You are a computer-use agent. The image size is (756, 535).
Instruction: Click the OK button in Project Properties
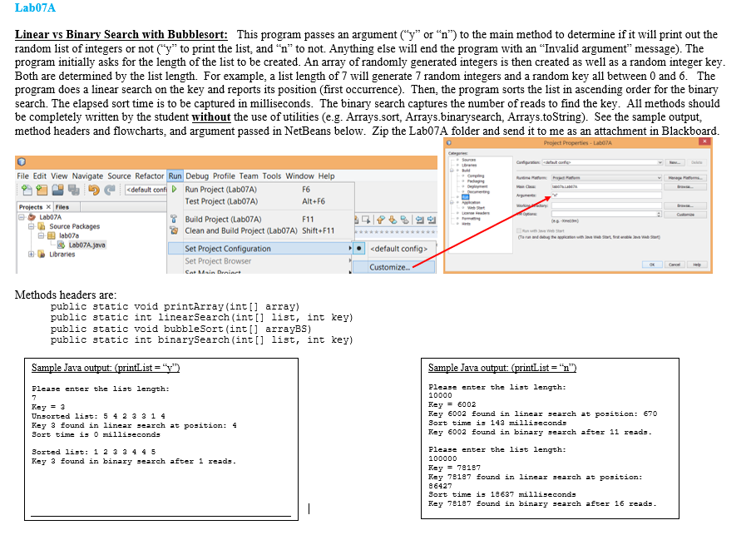[652, 264]
